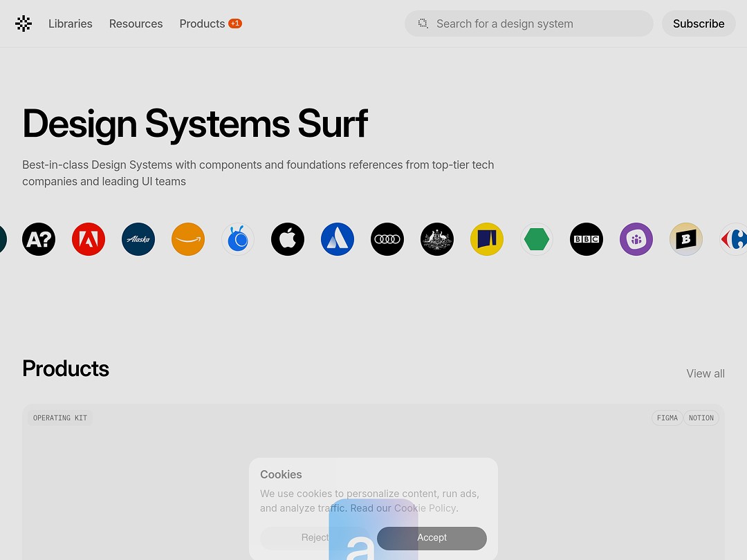Click the NOTION tag
The width and height of the screenshot is (747, 560).
[x=701, y=418]
